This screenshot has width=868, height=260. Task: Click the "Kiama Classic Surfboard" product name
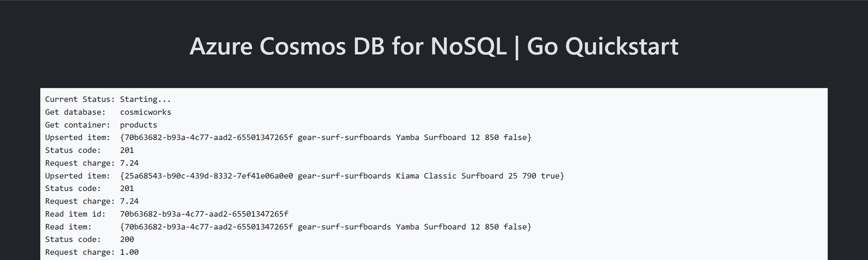tap(449, 176)
